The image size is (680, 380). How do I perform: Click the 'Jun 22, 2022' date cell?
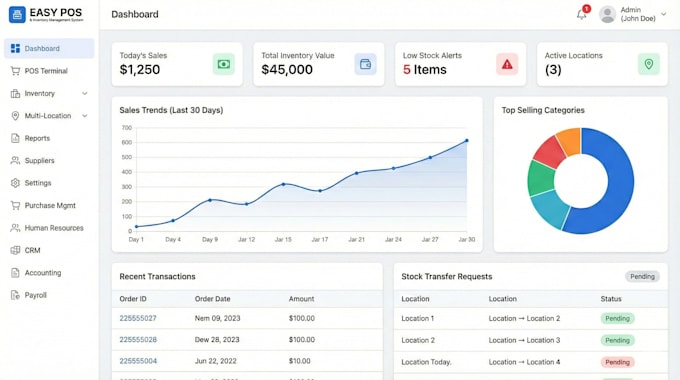click(x=216, y=361)
